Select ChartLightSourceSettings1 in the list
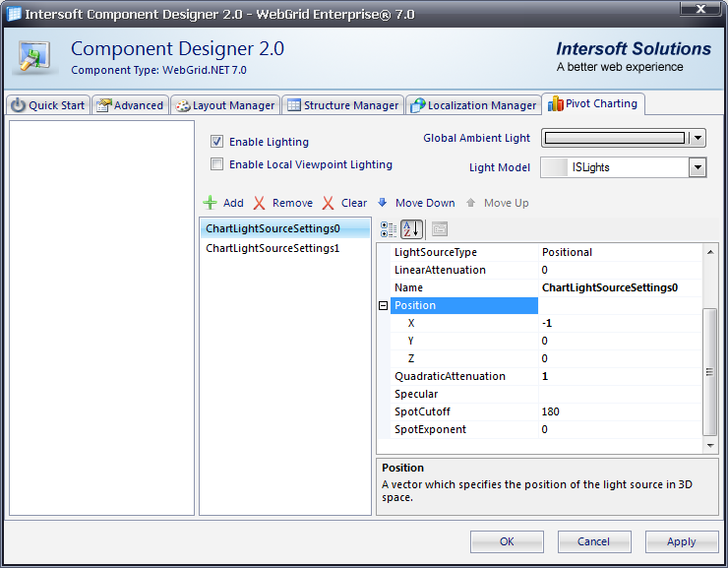This screenshot has height=568, width=728. coord(273,249)
